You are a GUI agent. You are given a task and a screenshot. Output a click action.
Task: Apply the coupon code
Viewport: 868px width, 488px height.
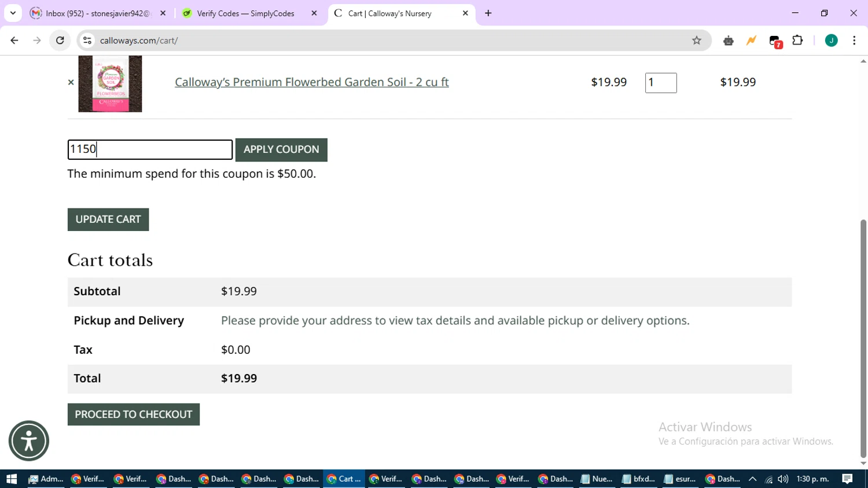281,149
